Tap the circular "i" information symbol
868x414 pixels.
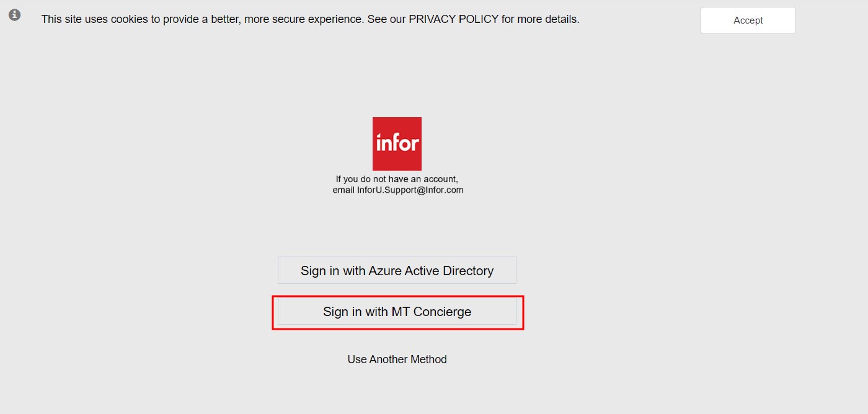pos(15,15)
